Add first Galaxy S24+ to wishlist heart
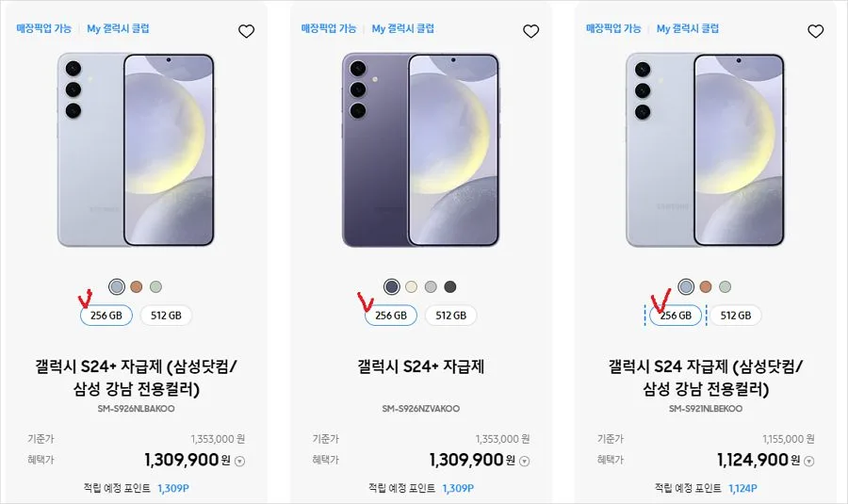 tap(247, 31)
